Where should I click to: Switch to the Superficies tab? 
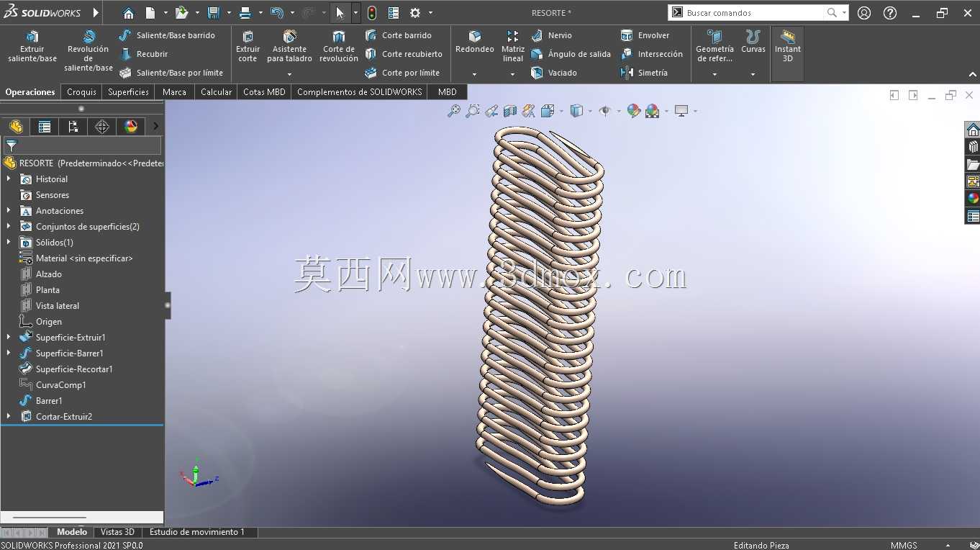tap(128, 91)
